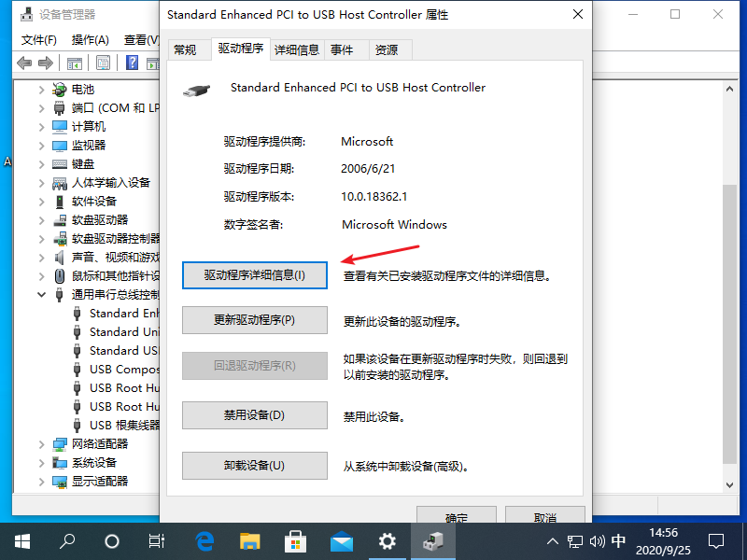Click the 驱动程序详细信息 button
The width and height of the screenshot is (747, 560).
tap(254, 274)
